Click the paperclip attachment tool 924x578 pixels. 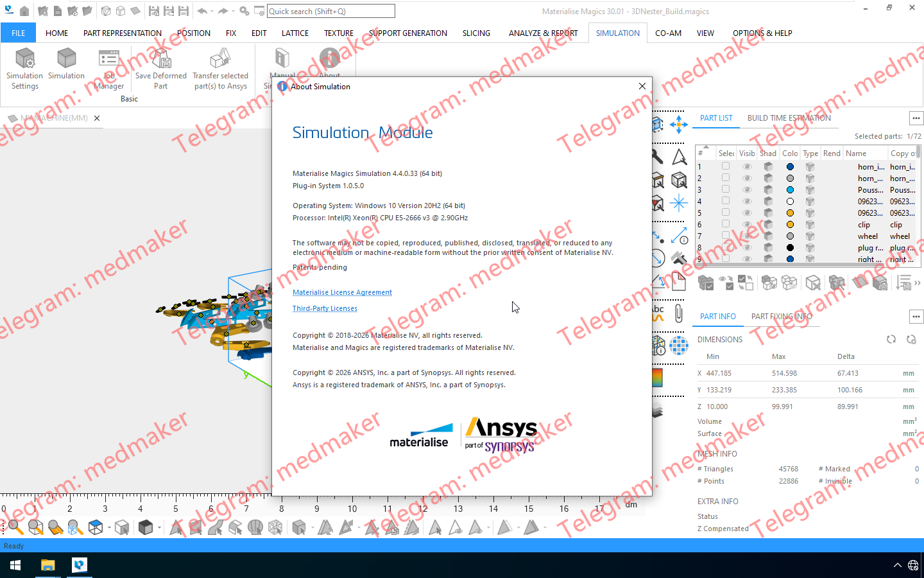click(x=679, y=313)
